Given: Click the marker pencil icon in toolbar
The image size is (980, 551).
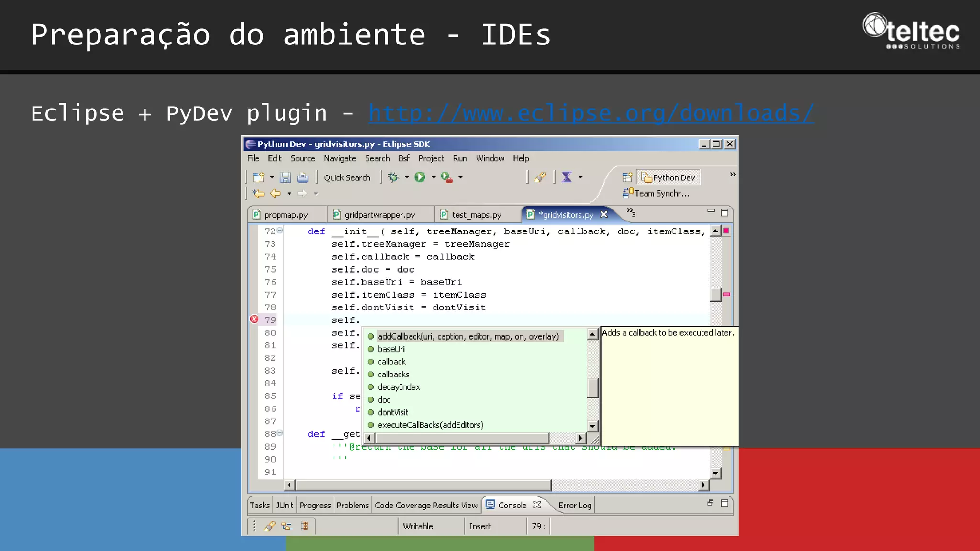Looking at the screenshot, I should coord(540,177).
